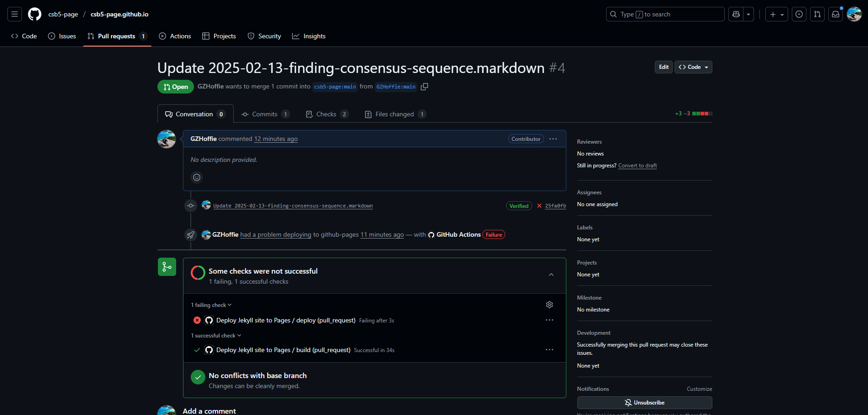Copy the head branch name icon
The height and width of the screenshot is (415, 868).
coord(424,87)
